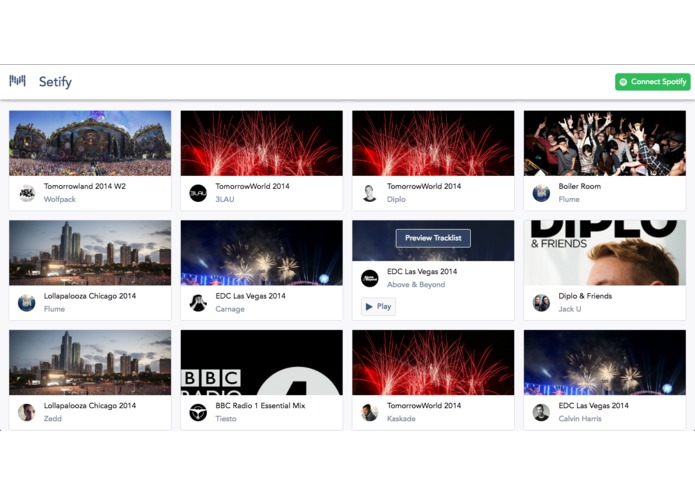This screenshot has height=494, width=695.
Task: Click the Preview Tracklist button
Action: point(433,238)
